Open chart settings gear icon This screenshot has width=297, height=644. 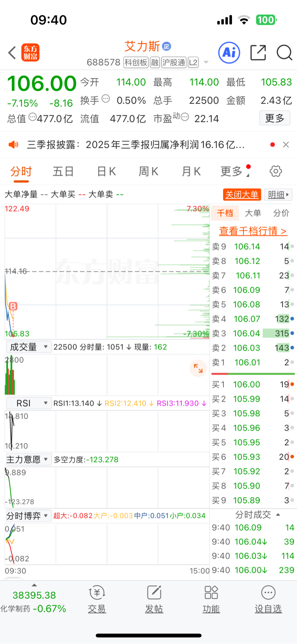coord(276,171)
